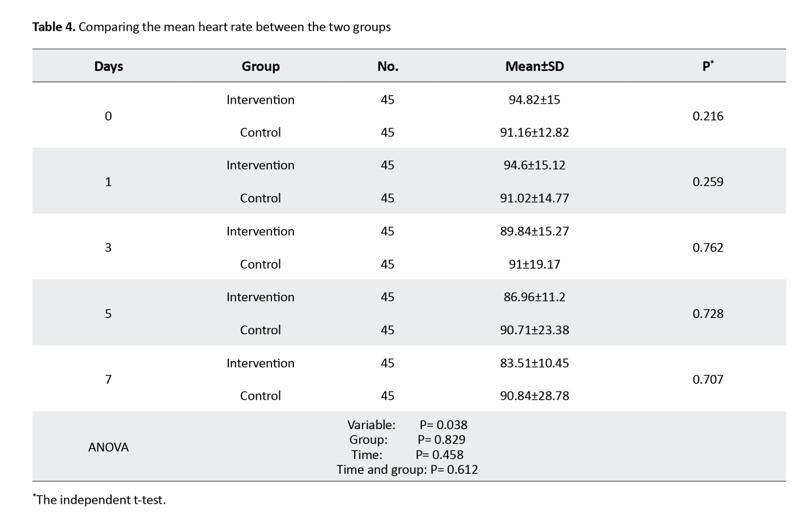Screen dimensions: 812x518
Task: Click the independent t-test footnote
Action: click(x=100, y=500)
